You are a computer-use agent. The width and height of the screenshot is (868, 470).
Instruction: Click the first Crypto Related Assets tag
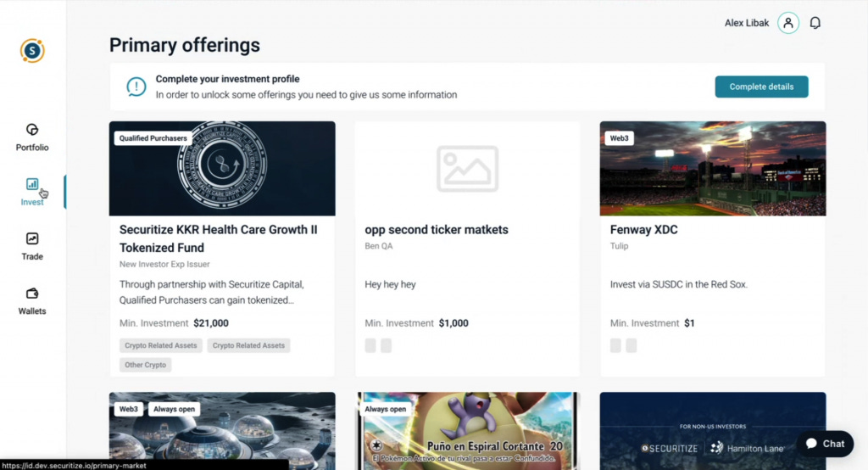[x=160, y=345]
